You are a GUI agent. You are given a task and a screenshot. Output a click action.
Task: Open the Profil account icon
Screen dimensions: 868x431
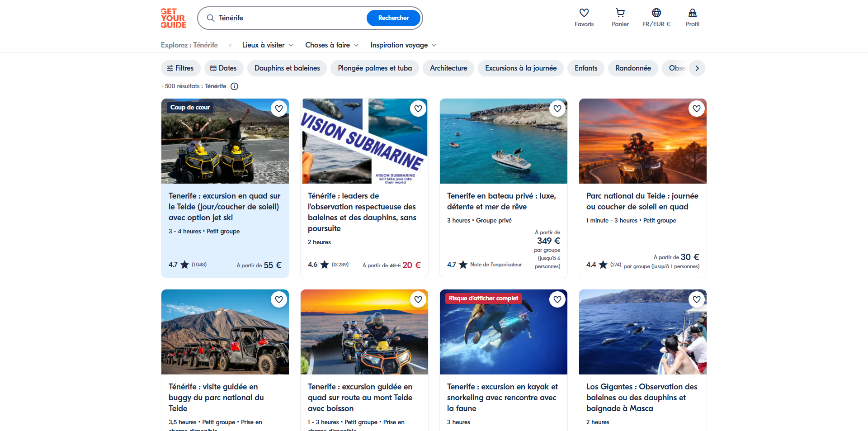692,18
